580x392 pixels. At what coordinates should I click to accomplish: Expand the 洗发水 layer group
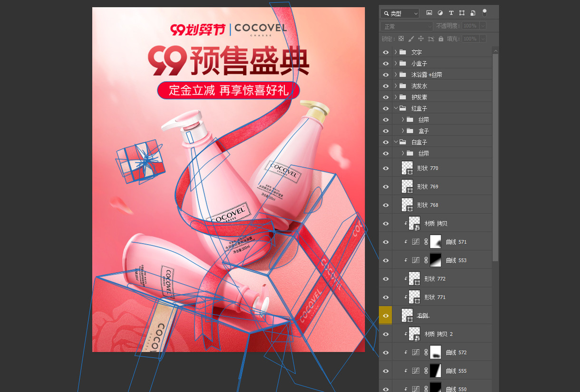coord(396,86)
